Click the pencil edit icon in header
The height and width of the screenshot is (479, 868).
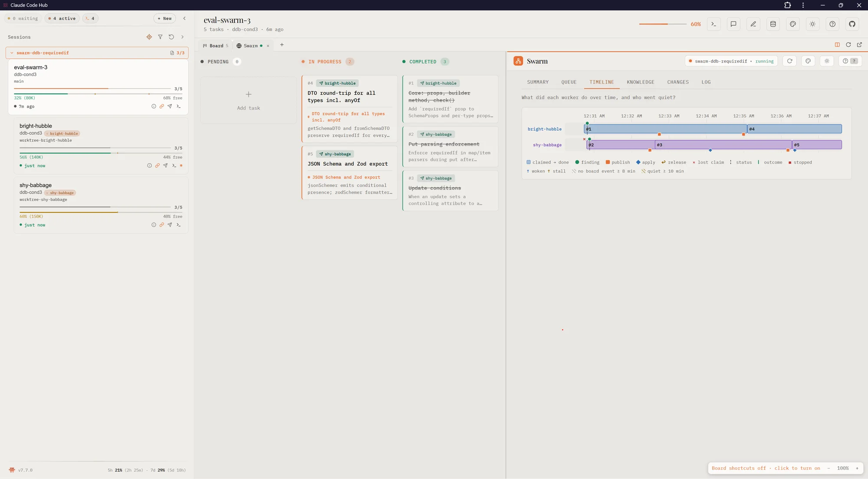[x=753, y=24]
